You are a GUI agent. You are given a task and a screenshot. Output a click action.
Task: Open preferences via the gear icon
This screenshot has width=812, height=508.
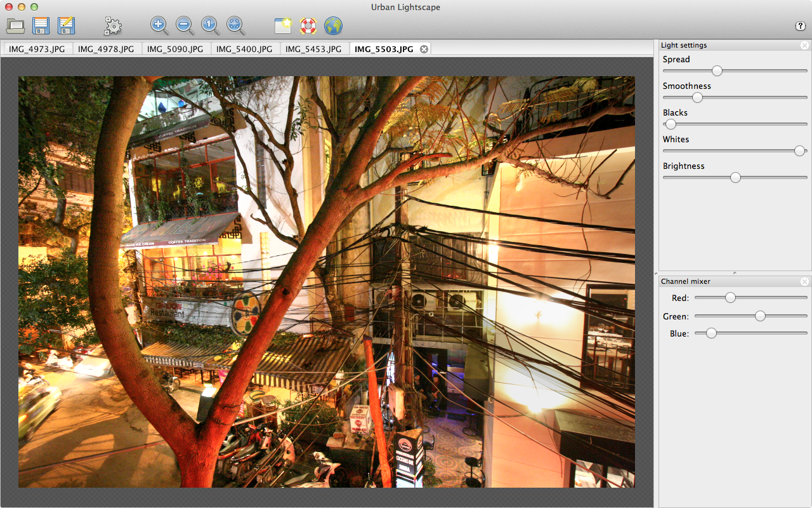click(113, 26)
